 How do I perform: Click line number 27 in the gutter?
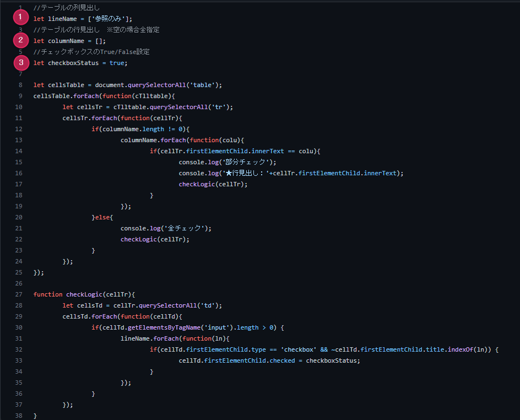[x=18, y=294]
